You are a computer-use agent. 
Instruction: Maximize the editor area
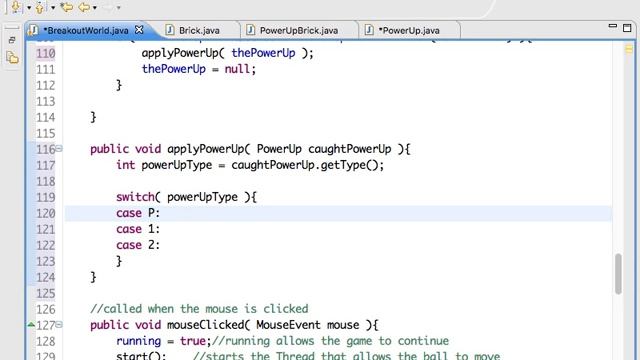[x=627, y=28]
